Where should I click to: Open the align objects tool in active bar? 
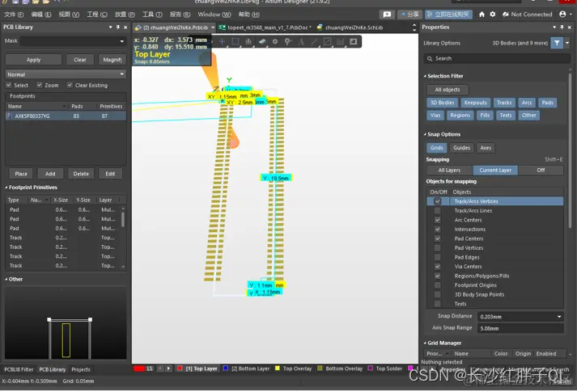[x=248, y=41]
